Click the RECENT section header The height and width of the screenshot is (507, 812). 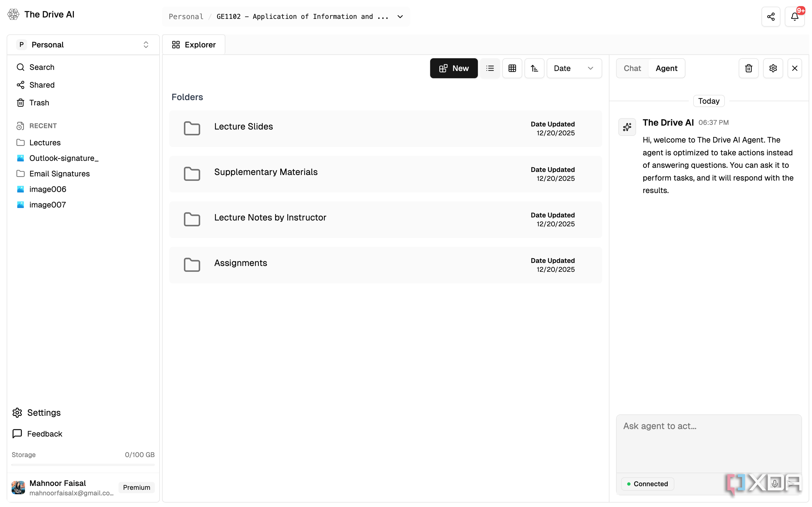point(36,126)
